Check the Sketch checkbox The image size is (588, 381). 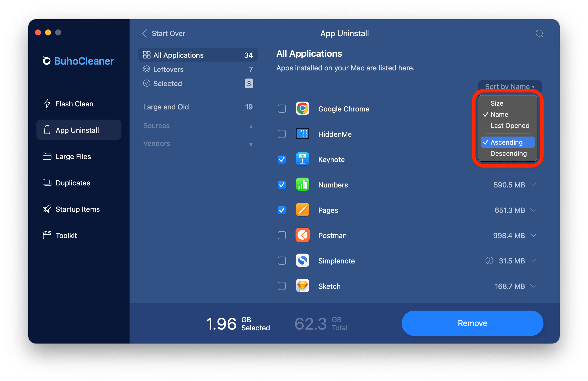[x=282, y=286]
